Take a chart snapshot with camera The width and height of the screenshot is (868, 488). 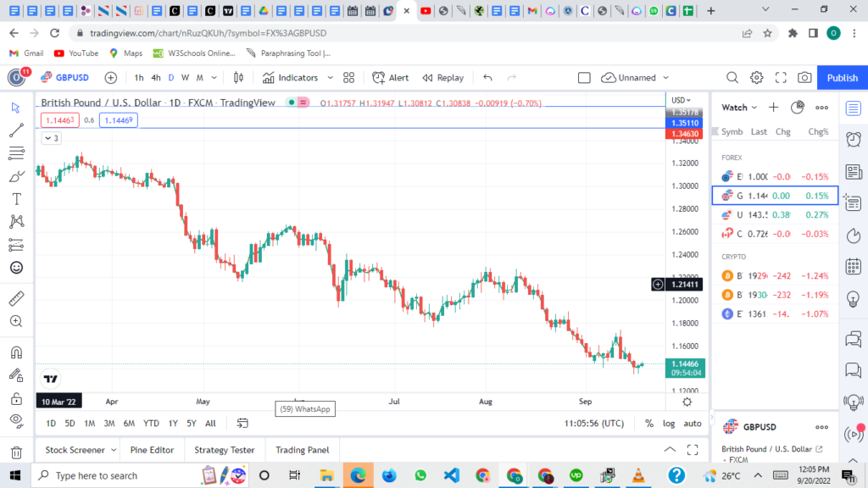(x=804, y=77)
